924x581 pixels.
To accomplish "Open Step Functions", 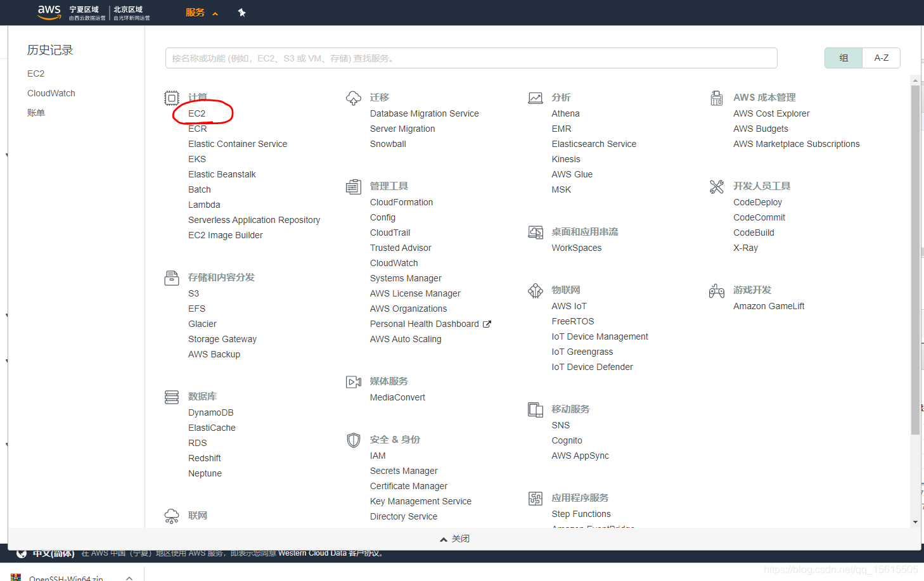I will point(581,514).
